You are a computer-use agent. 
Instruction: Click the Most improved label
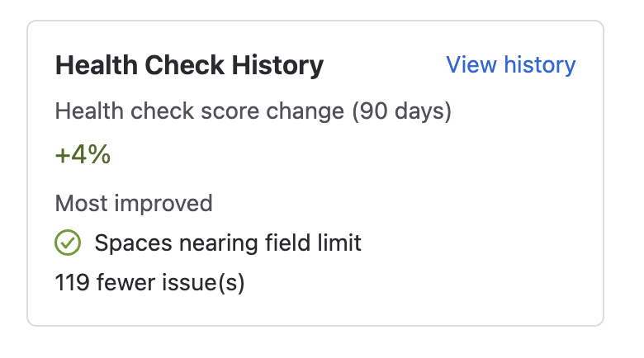(134, 203)
